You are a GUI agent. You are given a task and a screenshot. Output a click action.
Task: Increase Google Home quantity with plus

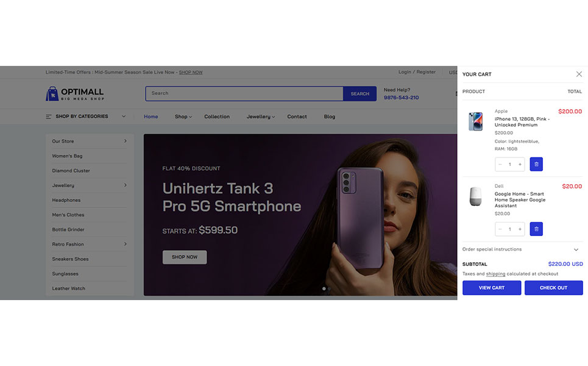pyautogui.click(x=520, y=229)
